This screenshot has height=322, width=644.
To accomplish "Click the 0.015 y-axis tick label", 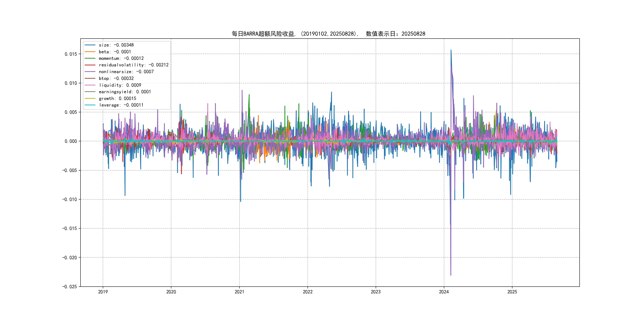I will click(x=71, y=54).
